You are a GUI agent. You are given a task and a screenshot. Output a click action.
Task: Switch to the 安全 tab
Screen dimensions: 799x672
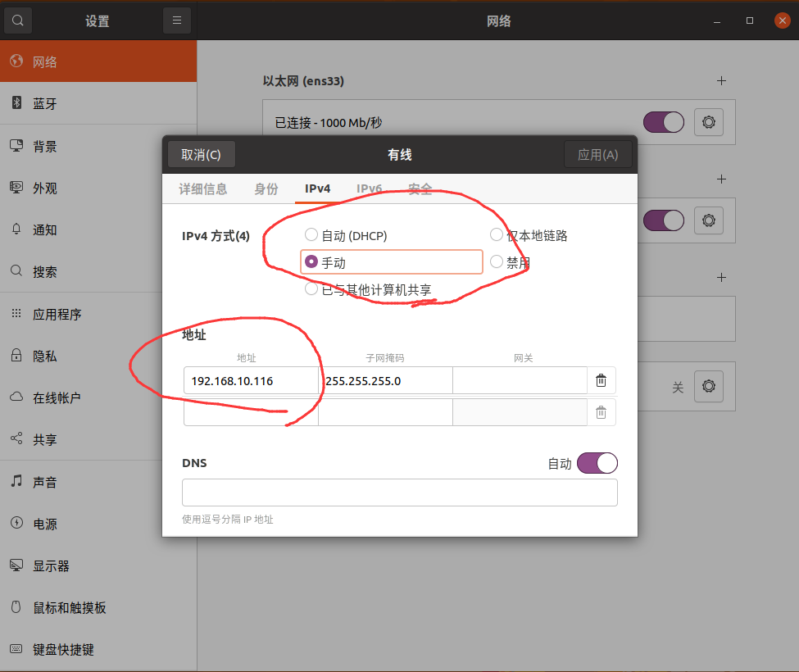[420, 189]
